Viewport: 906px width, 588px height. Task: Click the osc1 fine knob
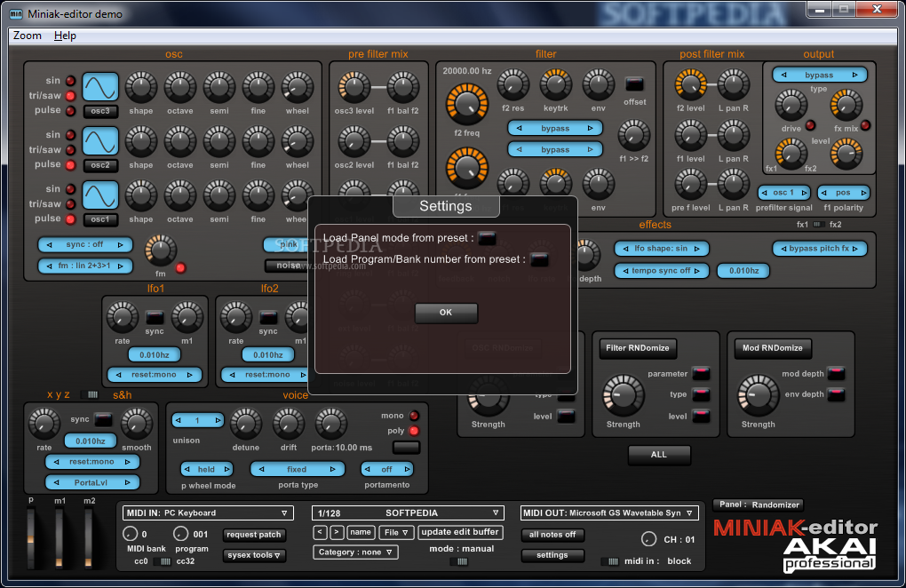[x=258, y=195]
